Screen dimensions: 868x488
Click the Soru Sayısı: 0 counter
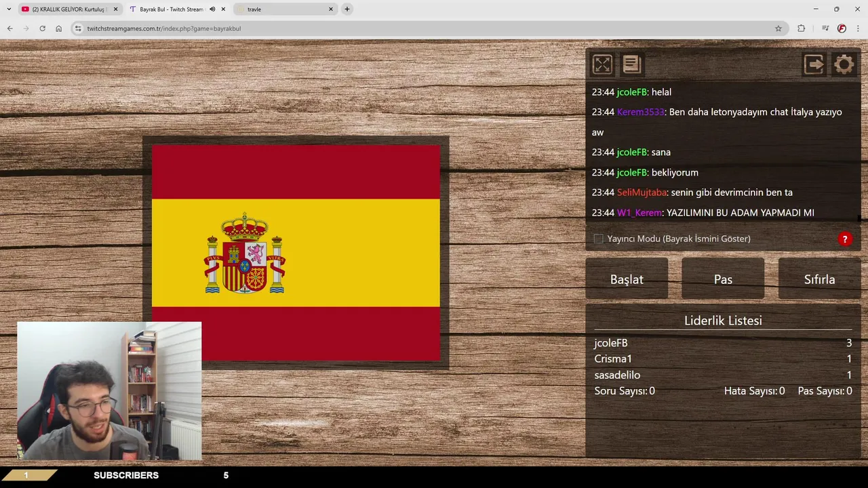point(625,391)
